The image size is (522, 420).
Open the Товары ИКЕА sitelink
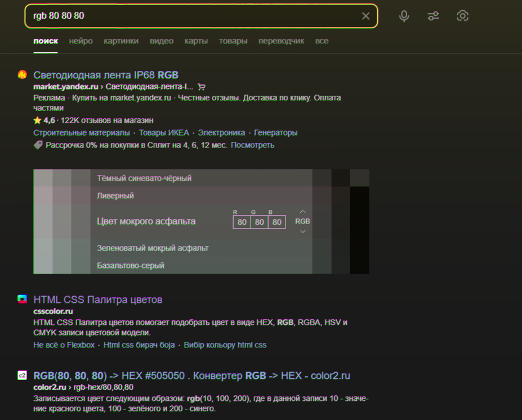coord(164,133)
